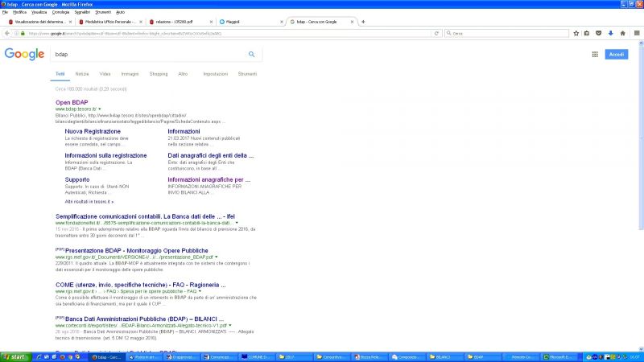The width and height of the screenshot is (644, 362).
Task: Open the 'Open BDAP' search result
Action: pyautogui.click(x=72, y=102)
